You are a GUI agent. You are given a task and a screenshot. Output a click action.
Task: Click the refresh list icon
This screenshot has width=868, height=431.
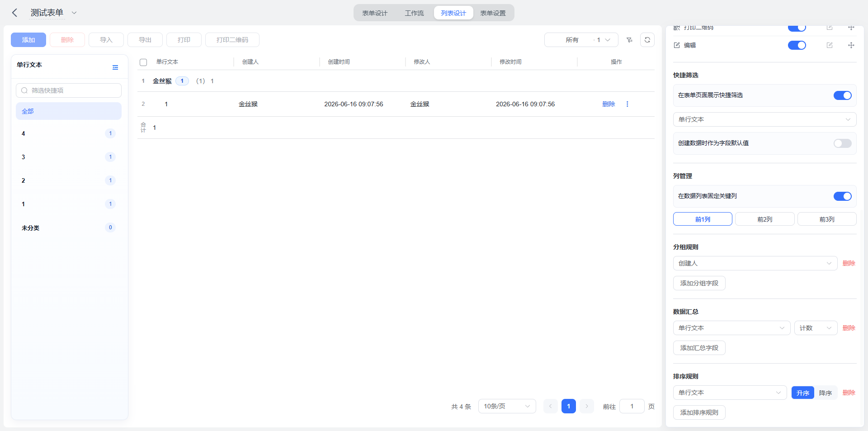click(647, 40)
